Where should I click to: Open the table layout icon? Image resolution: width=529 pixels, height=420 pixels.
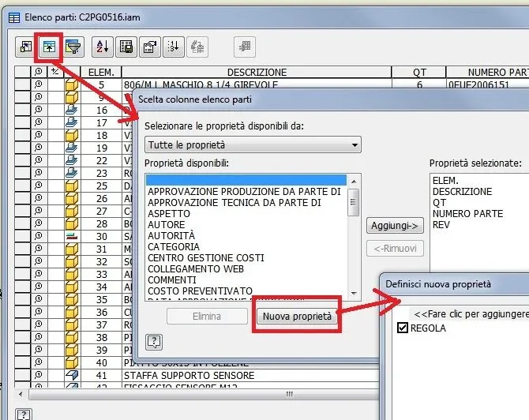coord(150,47)
